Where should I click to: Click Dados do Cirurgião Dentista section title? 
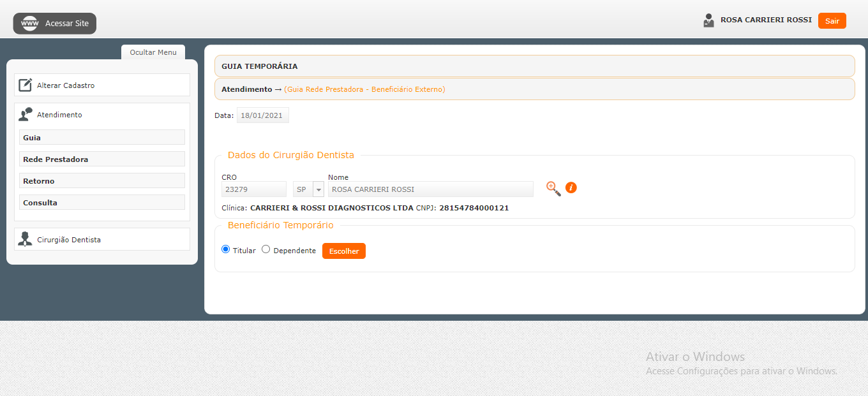(x=291, y=155)
